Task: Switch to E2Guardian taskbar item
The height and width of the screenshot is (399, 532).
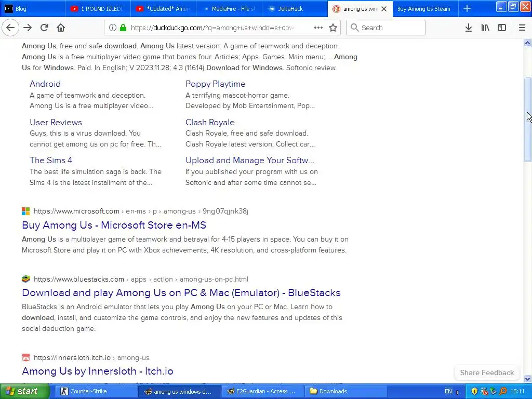Action: [262, 391]
